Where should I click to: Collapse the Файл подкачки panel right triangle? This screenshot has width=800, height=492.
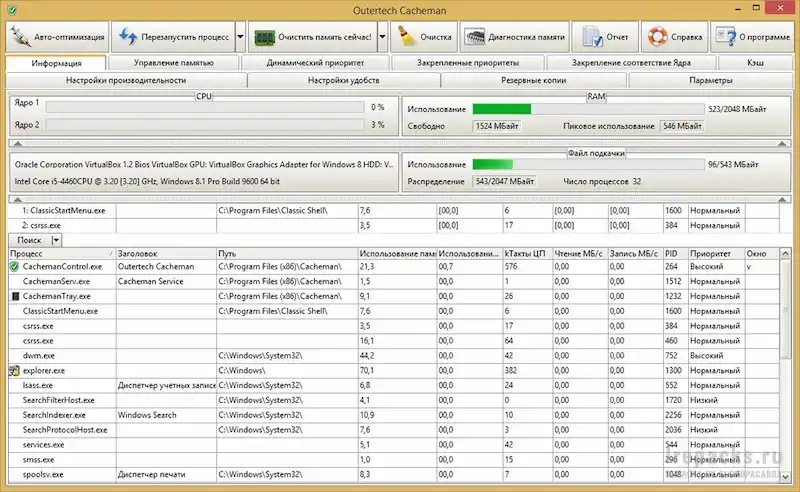pyautogui.click(x=782, y=200)
